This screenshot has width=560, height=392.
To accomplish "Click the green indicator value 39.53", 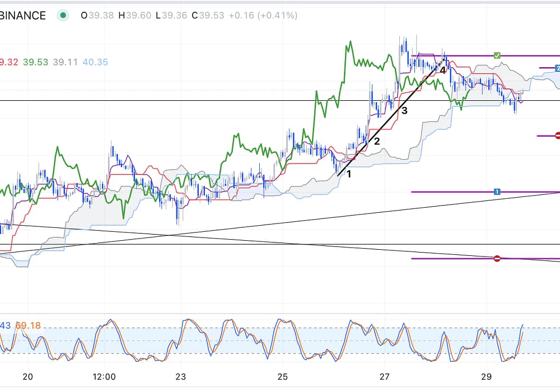I will point(35,62).
